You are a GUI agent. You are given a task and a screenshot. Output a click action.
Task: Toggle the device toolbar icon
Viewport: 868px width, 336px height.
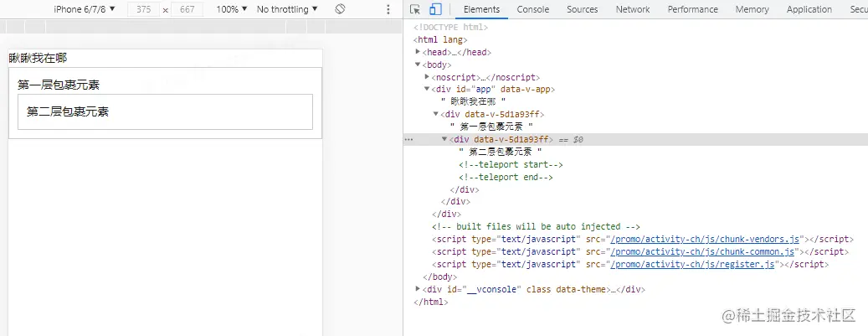pyautogui.click(x=435, y=9)
